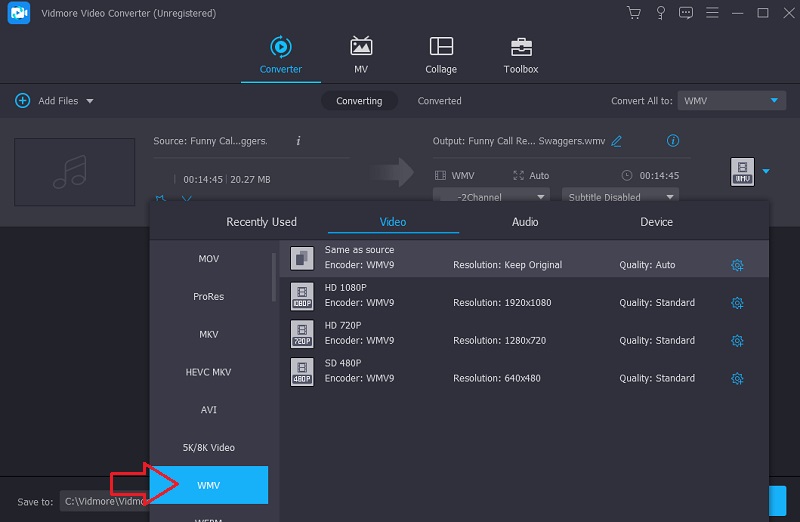Click the key registration icon

coord(660,13)
